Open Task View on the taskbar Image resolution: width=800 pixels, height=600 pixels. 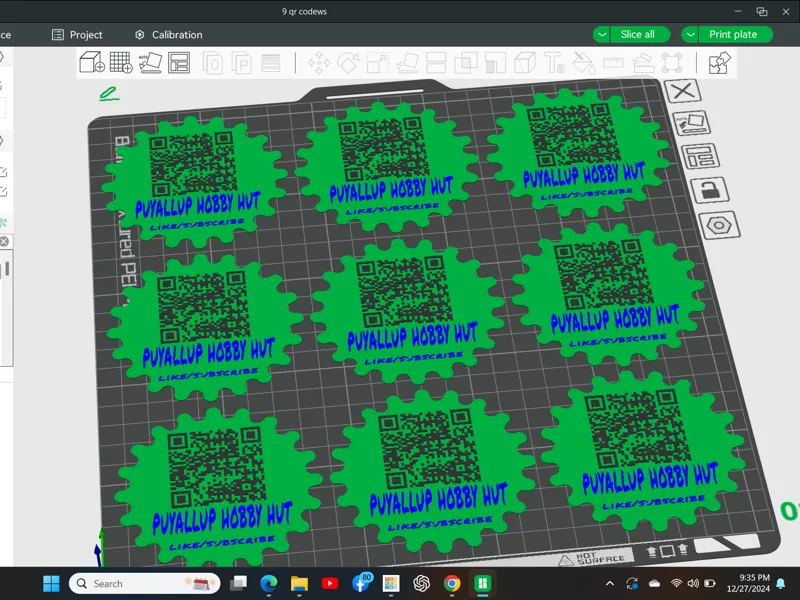[238, 583]
